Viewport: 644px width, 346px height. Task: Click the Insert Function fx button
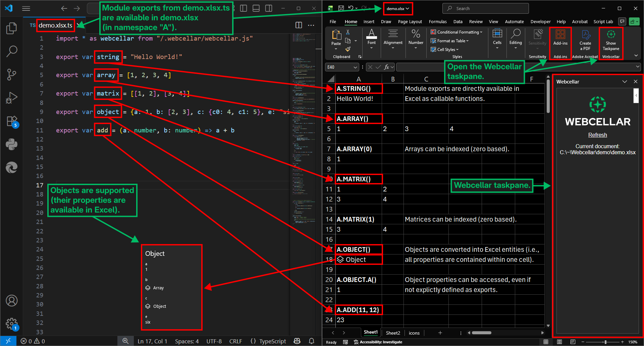point(387,67)
